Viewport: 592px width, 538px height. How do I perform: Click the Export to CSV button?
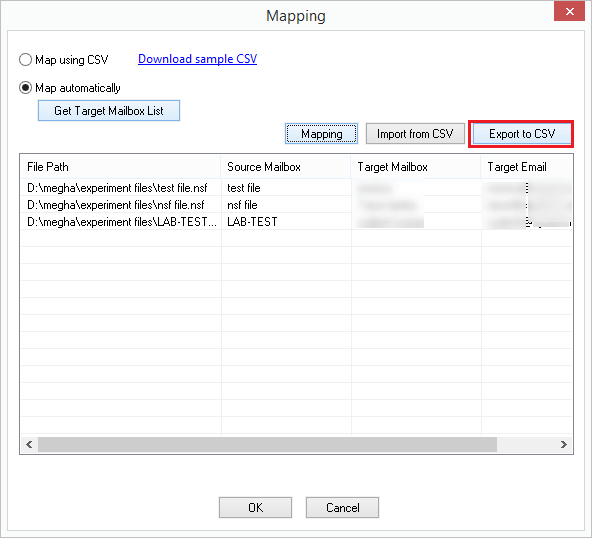point(522,134)
